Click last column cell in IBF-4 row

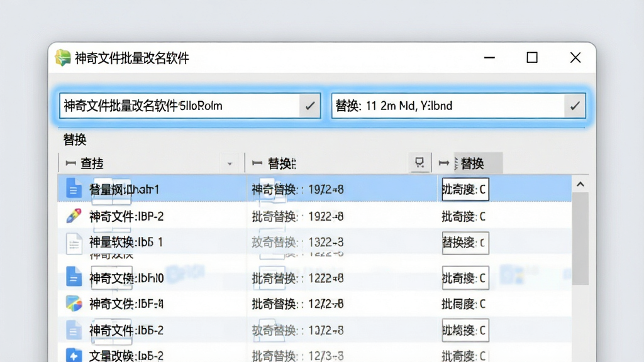coord(464,304)
